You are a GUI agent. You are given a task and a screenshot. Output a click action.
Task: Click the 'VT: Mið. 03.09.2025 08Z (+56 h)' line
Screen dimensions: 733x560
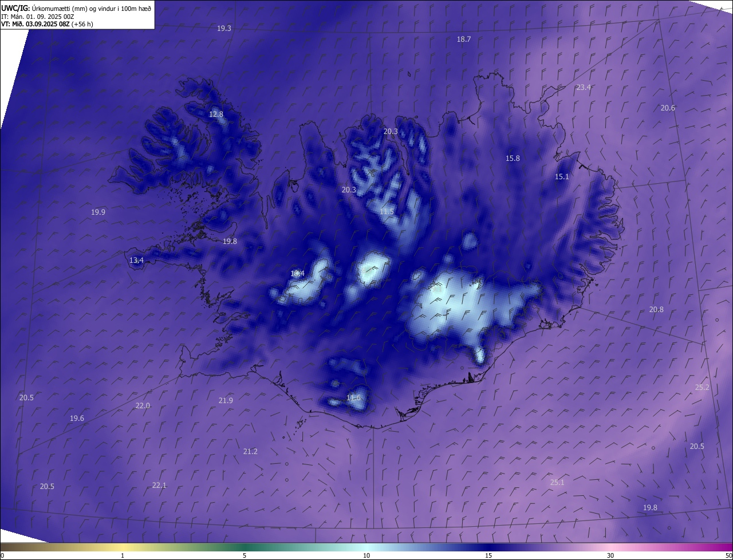click(x=47, y=24)
